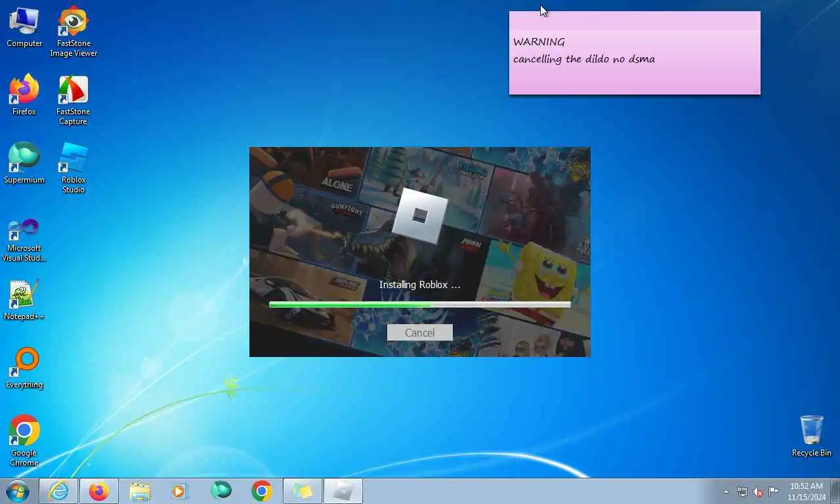Select Google Chrome desktop shortcut
This screenshot has height=504, width=840.
pos(24,441)
